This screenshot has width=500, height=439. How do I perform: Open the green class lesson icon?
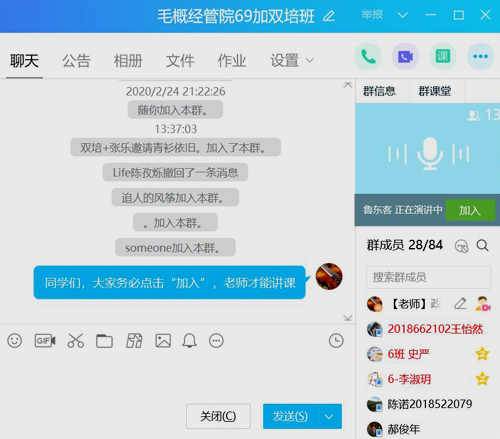pyautogui.click(x=443, y=56)
